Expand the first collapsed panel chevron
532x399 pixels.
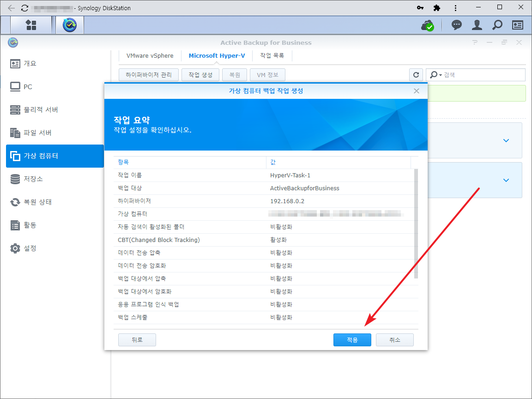tap(506, 140)
